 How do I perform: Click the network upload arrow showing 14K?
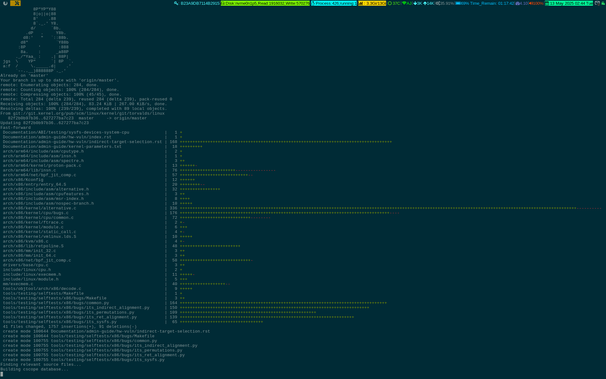coord(425,3)
